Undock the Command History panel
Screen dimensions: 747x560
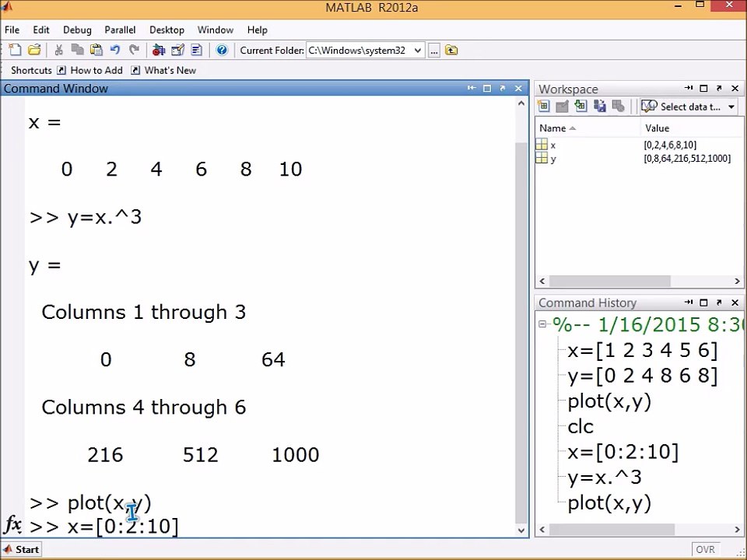(719, 302)
